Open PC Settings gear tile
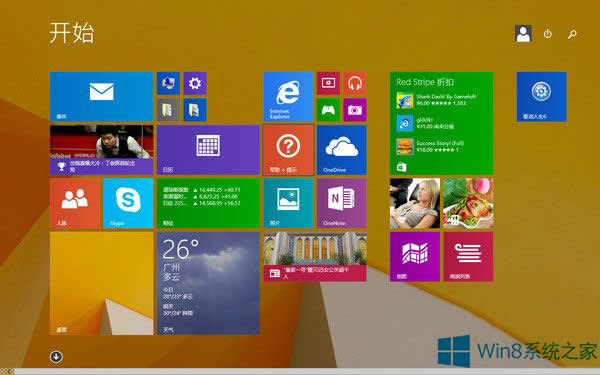 click(x=195, y=83)
